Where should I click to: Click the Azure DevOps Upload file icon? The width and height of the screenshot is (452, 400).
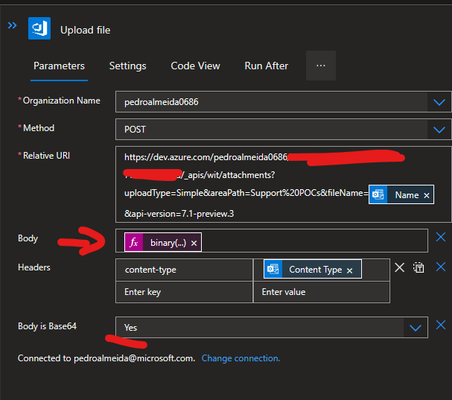[39, 28]
